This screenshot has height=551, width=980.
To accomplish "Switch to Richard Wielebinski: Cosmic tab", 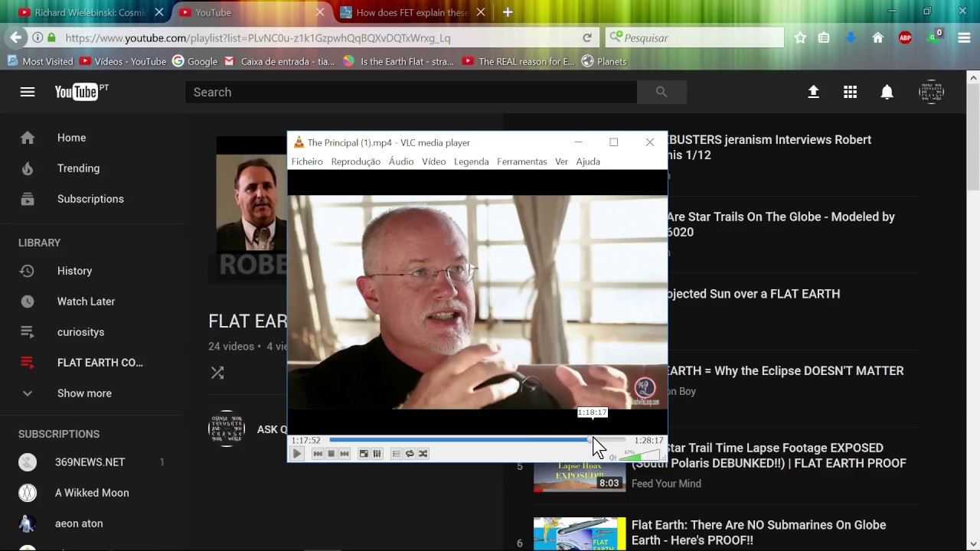I will tap(90, 12).
